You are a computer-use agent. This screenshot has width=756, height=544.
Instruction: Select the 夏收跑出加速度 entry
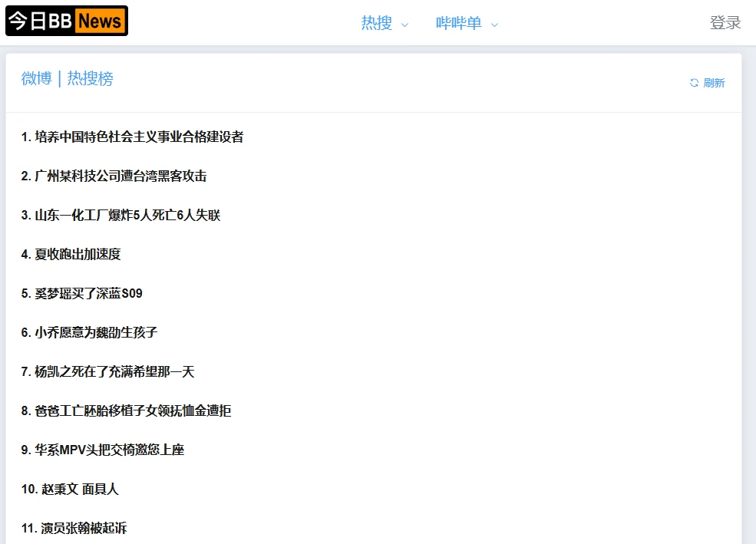coord(71,254)
